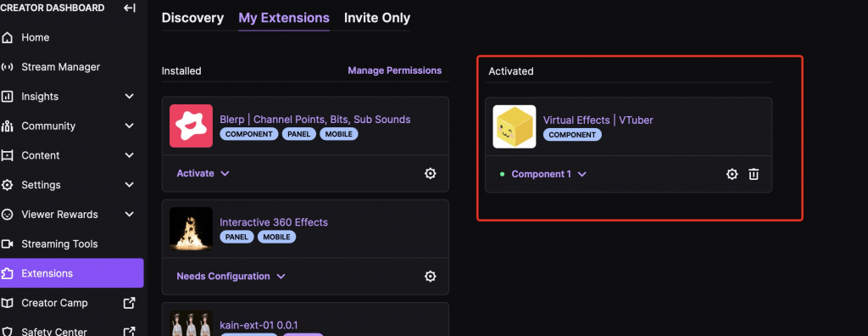Switch to the My Extensions tab
The width and height of the screenshot is (868, 336).
(284, 18)
